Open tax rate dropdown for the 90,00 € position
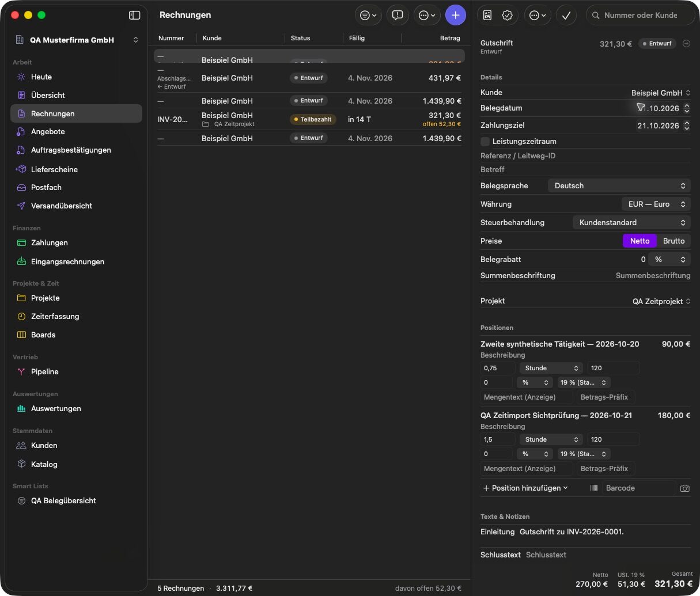Screen dimensions: 700x596 pos(583,382)
